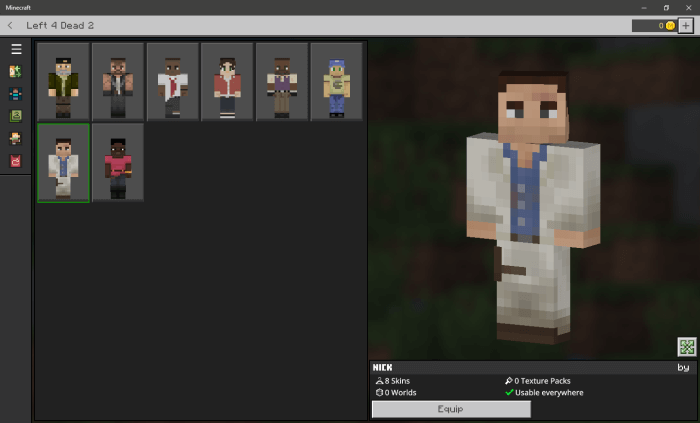Select the skin with blue cap and yellow shirt

(336, 81)
